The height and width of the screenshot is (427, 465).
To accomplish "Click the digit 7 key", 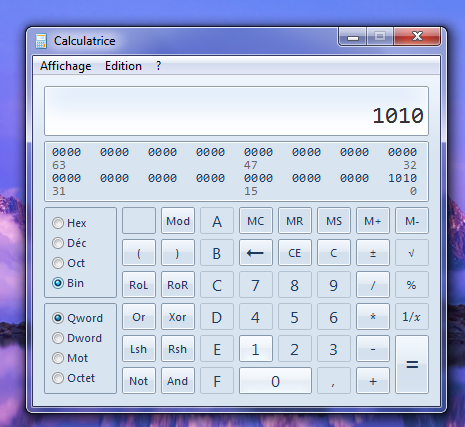I will (x=256, y=285).
